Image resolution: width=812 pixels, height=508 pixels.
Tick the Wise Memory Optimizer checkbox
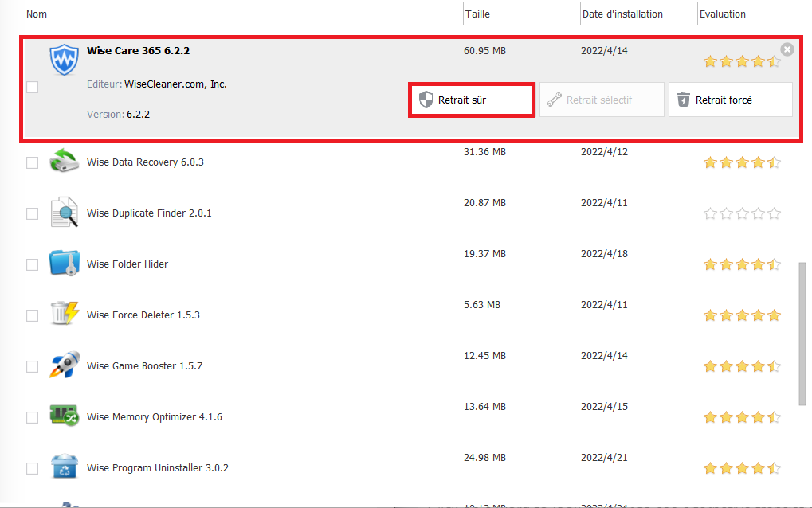(32, 417)
